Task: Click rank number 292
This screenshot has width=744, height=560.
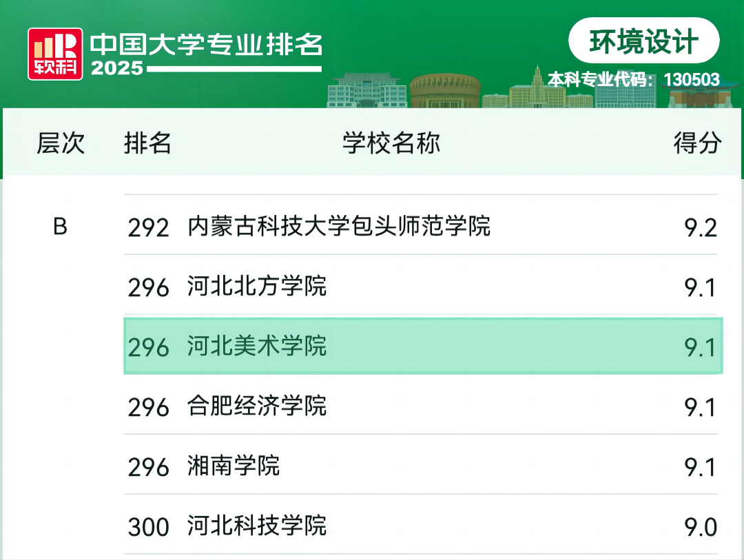Action: pyautogui.click(x=148, y=228)
